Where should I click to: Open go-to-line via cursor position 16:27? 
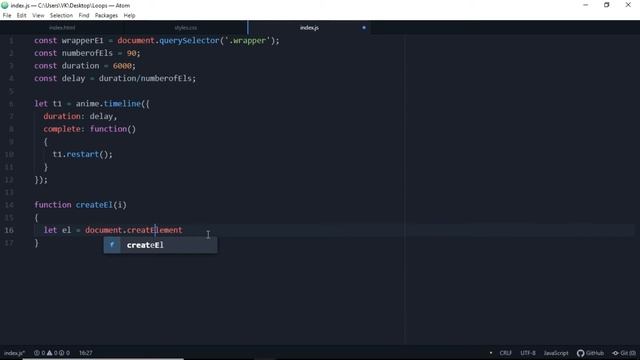click(x=86, y=353)
